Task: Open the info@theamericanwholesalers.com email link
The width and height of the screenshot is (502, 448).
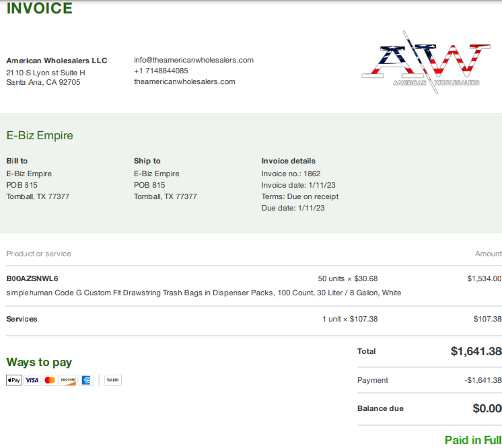Action: click(194, 60)
